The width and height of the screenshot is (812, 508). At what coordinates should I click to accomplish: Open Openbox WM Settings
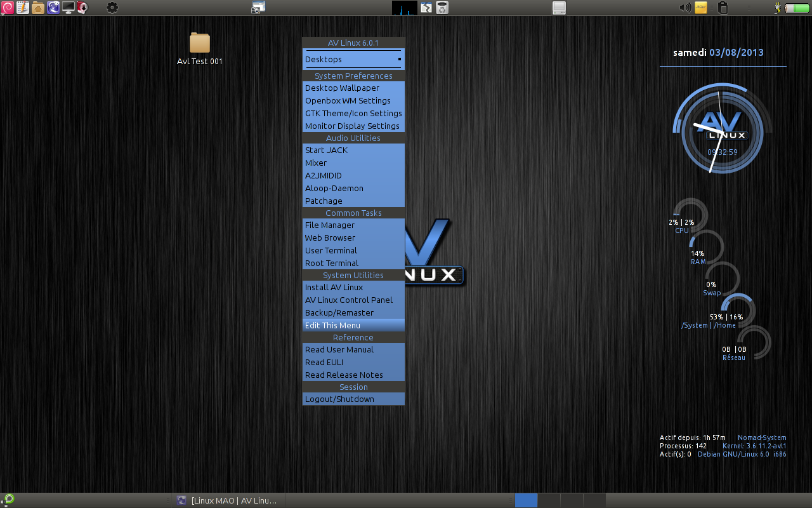click(x=353, y=101)
